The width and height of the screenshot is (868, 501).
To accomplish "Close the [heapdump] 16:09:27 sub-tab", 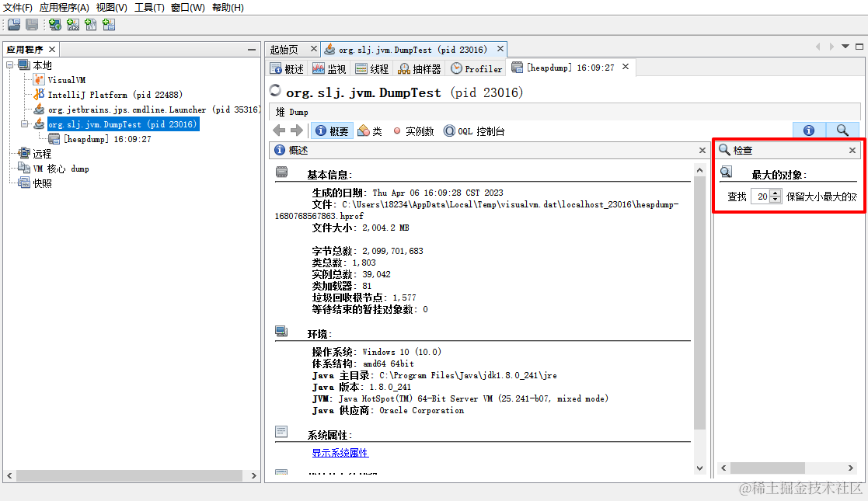I will pyautogui.click(x=626, y=67).
